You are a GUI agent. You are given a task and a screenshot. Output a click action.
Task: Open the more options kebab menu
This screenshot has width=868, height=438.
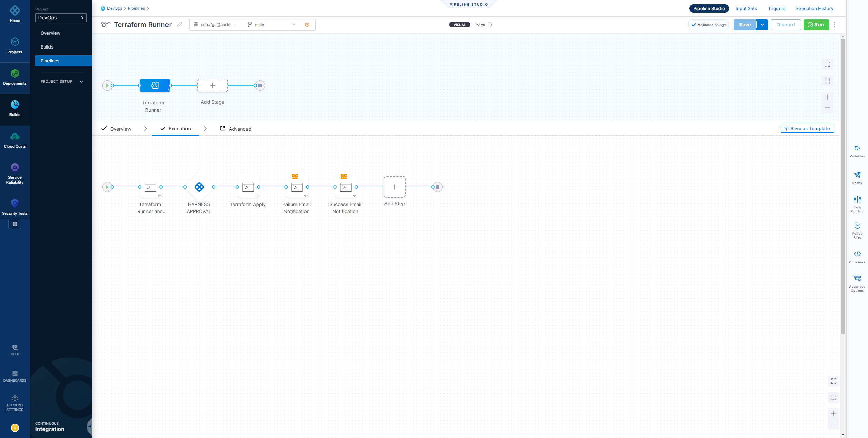pos(835,25)
